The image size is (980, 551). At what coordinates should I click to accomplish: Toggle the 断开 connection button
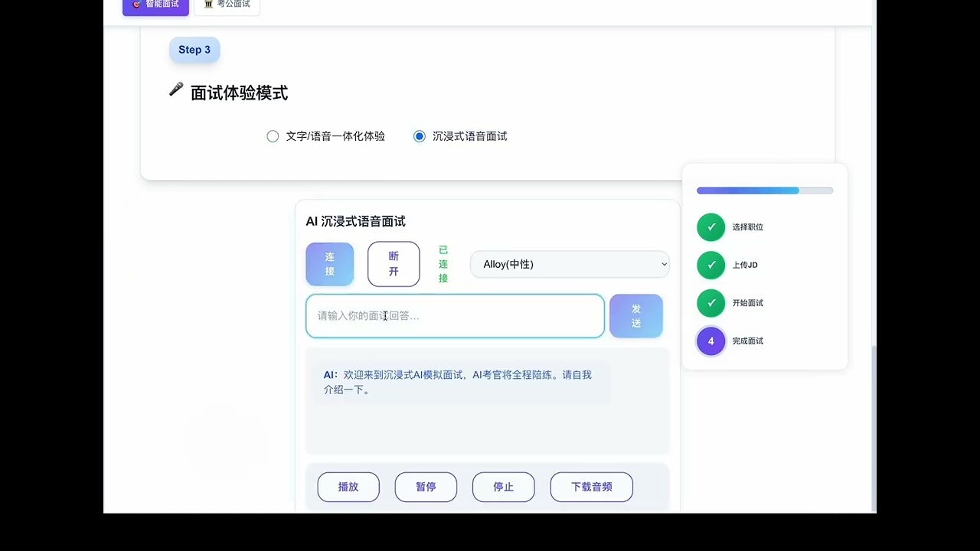[x=393, y=264]
